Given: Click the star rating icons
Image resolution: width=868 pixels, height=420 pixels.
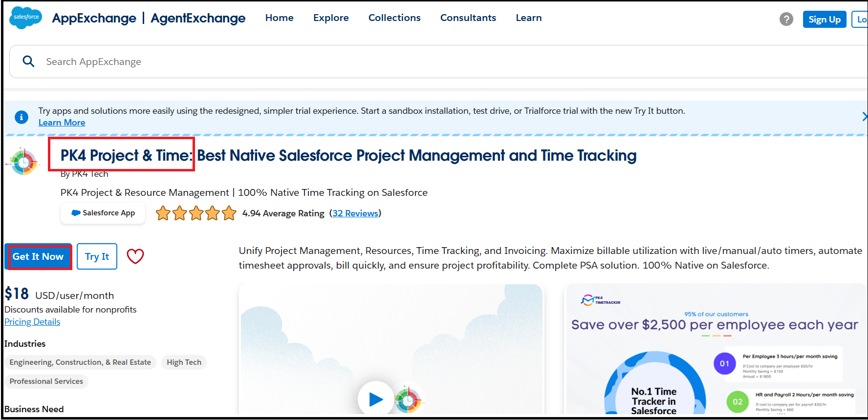Looking at the screenshot, I should click(196, 213).
